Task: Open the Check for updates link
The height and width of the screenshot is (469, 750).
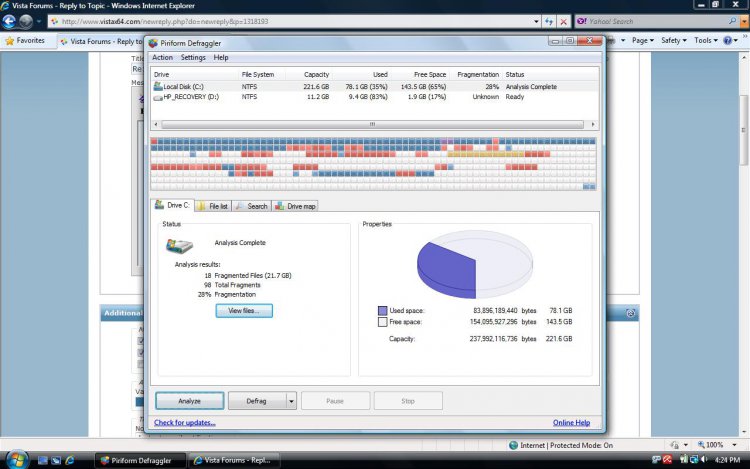Action: (x=185, y=423)
